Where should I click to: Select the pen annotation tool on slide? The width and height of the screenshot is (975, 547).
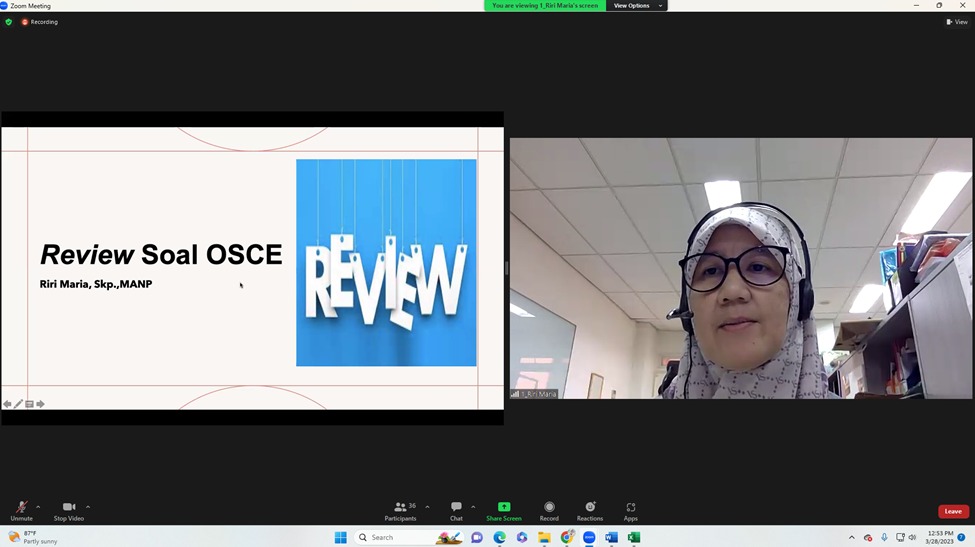[x=18, y=404]
